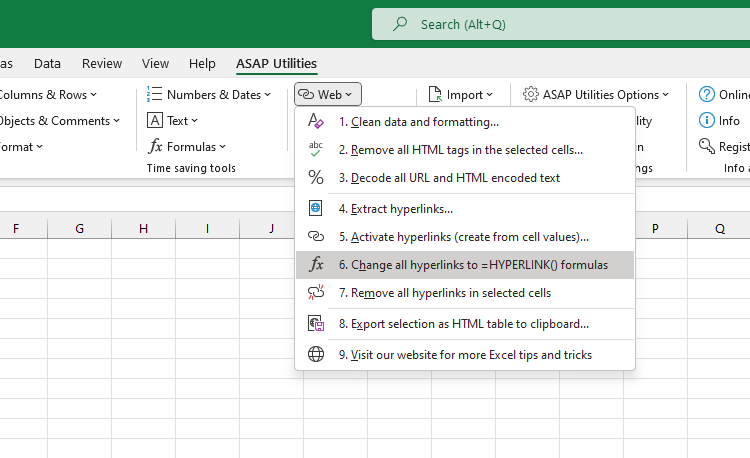Image resolution: width=750 pixels, height=458 pixels.
Task: Select column F header
Action: click(16, 229)
